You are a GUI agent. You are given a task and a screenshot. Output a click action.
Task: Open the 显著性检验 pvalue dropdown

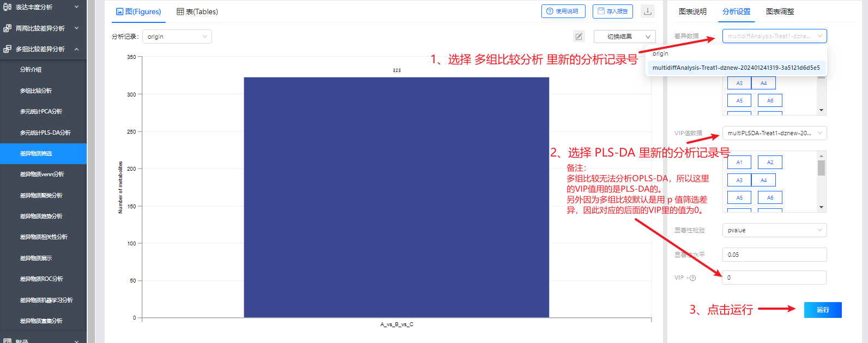coord(774,230)
